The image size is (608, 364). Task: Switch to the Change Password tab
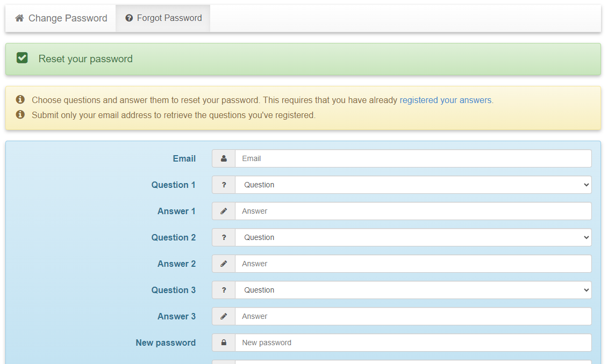[61, 18]
